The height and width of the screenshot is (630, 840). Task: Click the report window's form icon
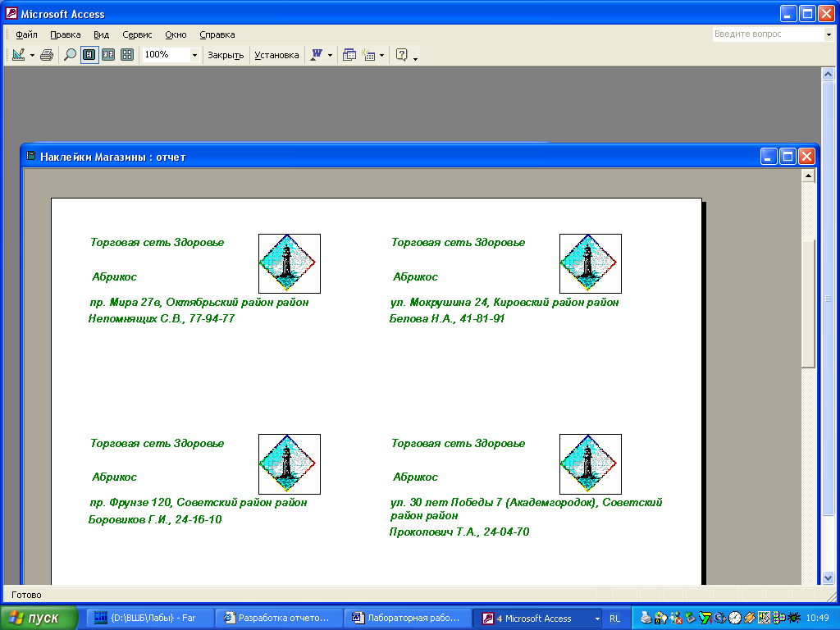(x=31, y=157)
